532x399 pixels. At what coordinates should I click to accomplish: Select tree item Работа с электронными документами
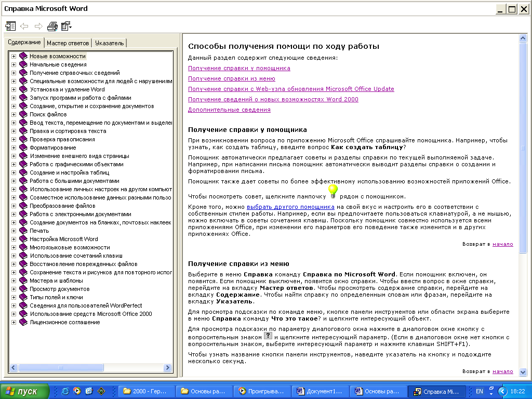click(81, 214)
